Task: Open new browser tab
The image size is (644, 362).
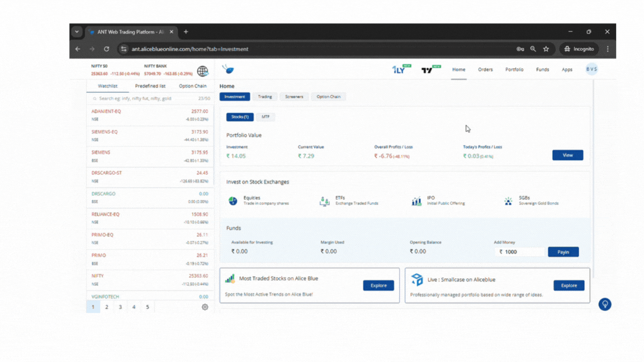Action: point(186,32)
